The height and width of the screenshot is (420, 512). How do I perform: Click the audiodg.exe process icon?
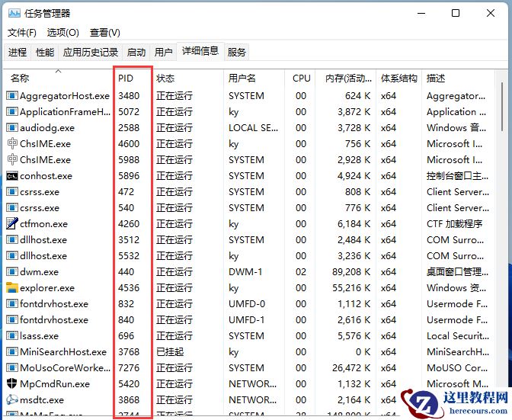pyautogui.click(x=12, y=128)
